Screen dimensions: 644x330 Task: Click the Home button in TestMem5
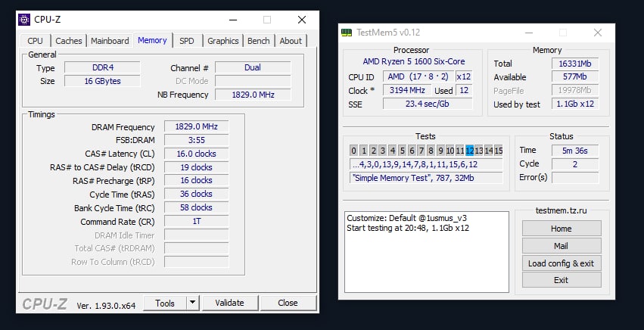(x=562, y=229)
